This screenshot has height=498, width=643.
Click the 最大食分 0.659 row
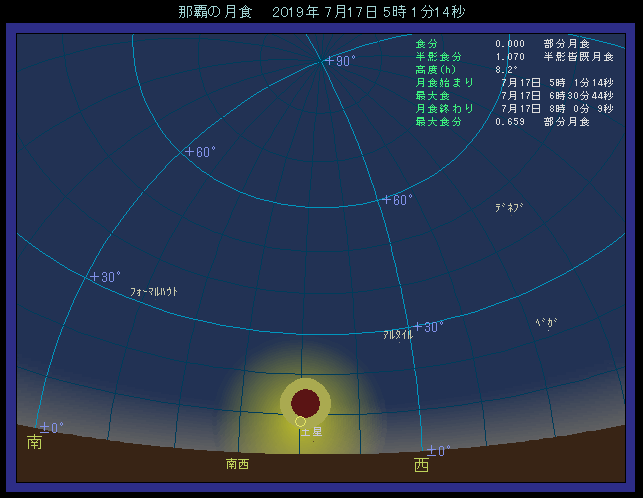(x=502, y=121)
